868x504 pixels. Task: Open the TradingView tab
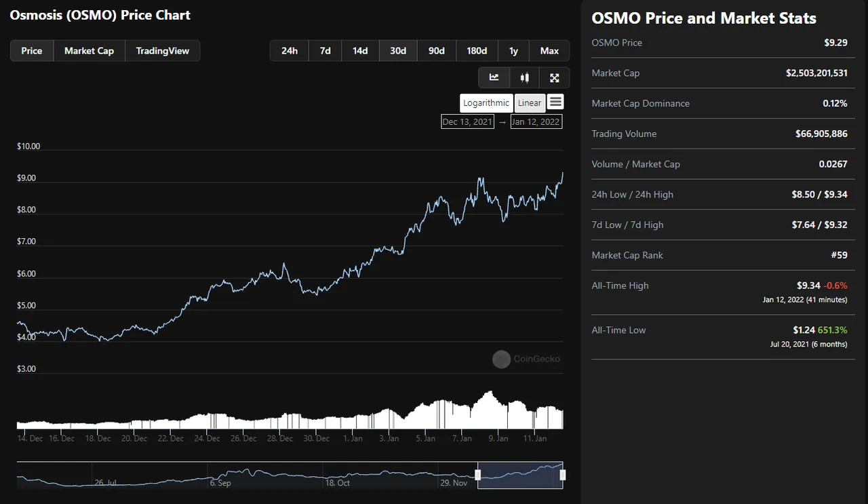tap(163, 51)
